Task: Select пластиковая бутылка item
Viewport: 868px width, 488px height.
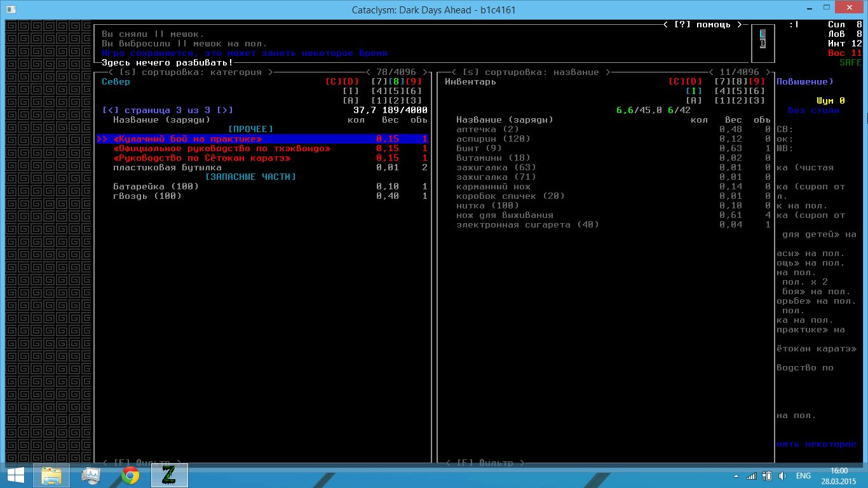Action: click(x=262, y=168)
